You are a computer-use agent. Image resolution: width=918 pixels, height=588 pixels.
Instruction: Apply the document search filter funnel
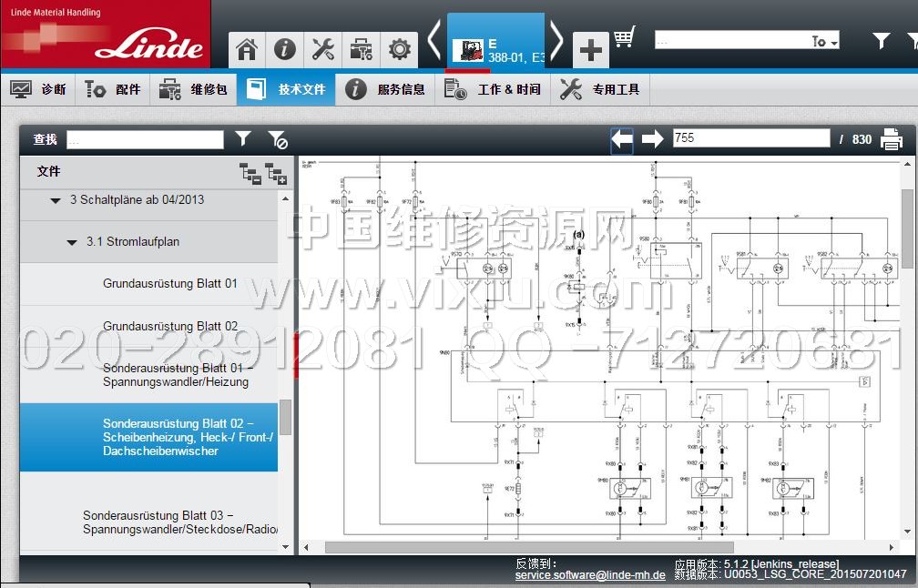coord(242,138)
